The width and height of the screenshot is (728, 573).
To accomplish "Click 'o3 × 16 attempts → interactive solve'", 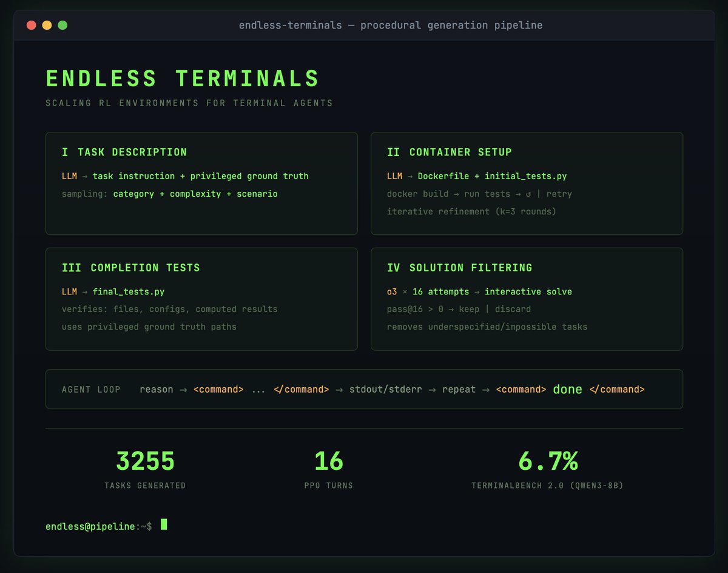I will point(479,291).
